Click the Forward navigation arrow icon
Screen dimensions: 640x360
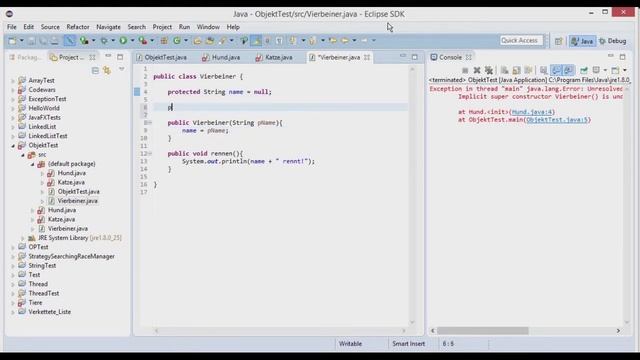click(x=364, y=40)
